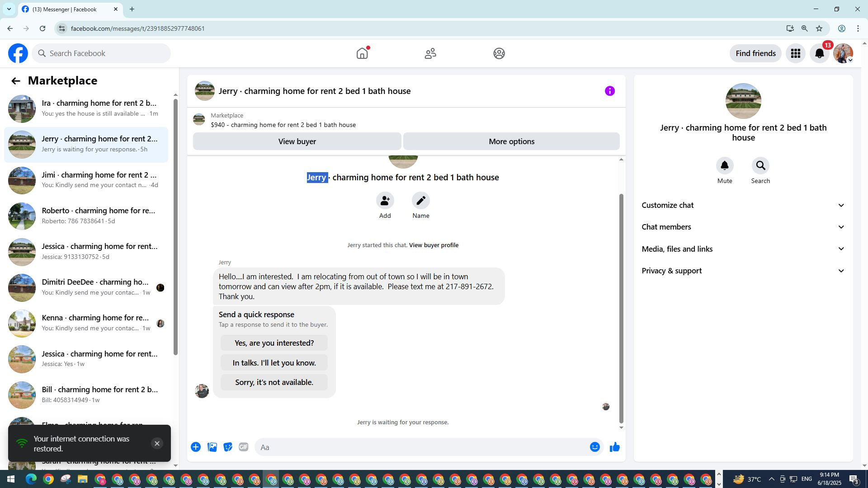Click the large house photo in the info panel
The width and height of the screenshot is (868, 488).
coord(743,101)
